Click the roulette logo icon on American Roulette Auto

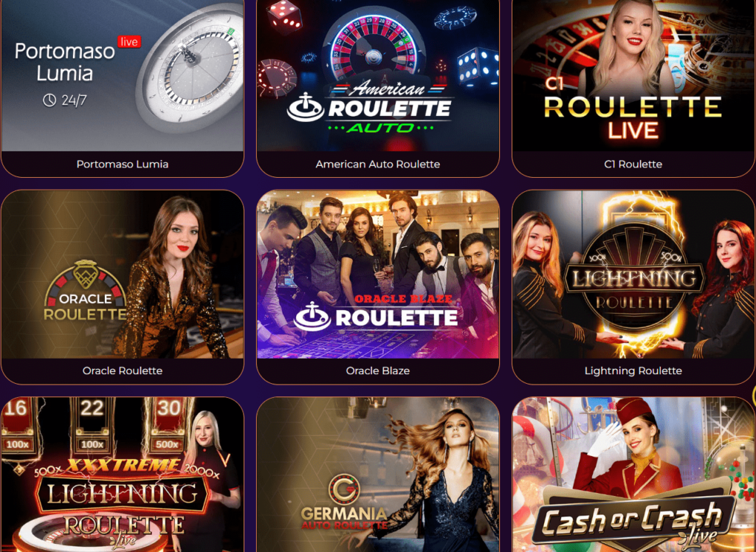coord(305,108)
